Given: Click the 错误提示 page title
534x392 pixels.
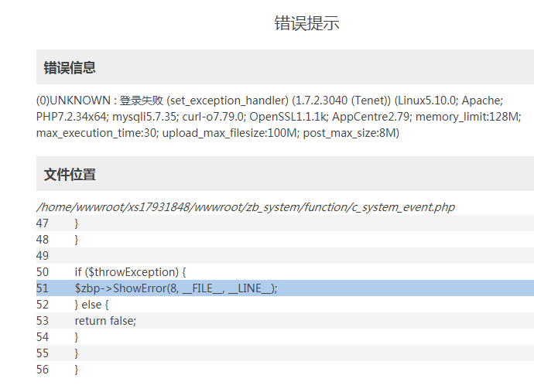Looking at the screenshot, I should pos(306,23).
